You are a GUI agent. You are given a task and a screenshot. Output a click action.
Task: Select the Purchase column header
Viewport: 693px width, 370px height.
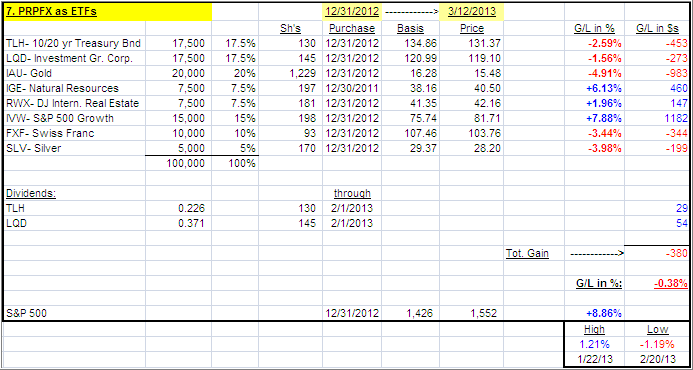(x=352, y=28)
